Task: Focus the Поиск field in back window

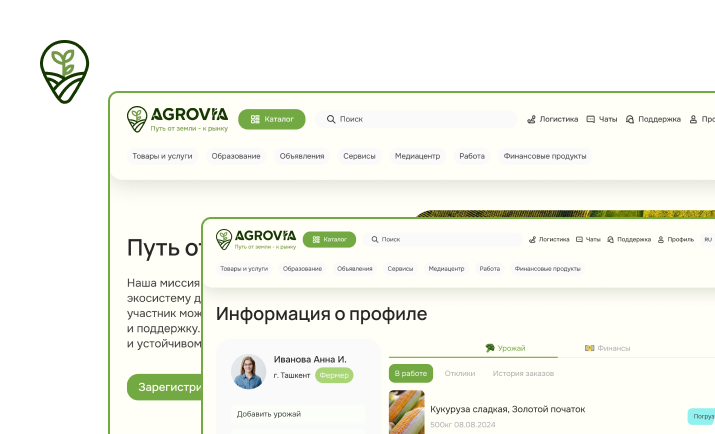Action: 416,119
